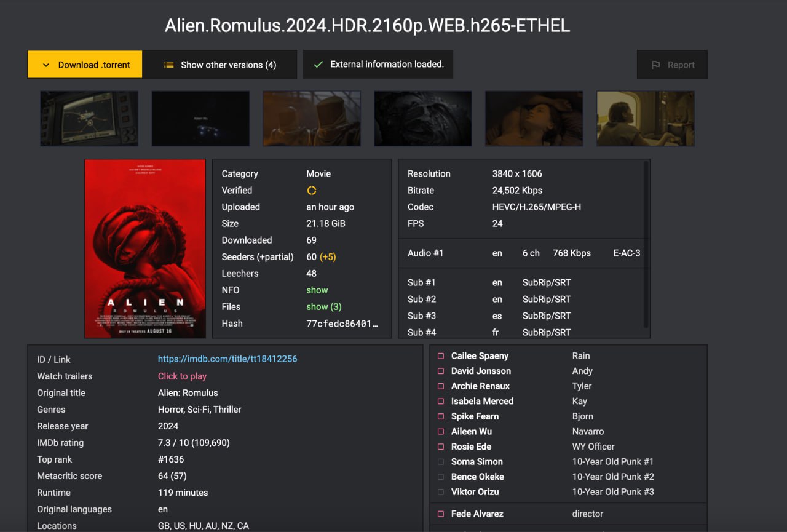This screenshot has width=787, height=532.
Task: Open the third thumbnail showing orange spacesuits
Action: (312, 119)
